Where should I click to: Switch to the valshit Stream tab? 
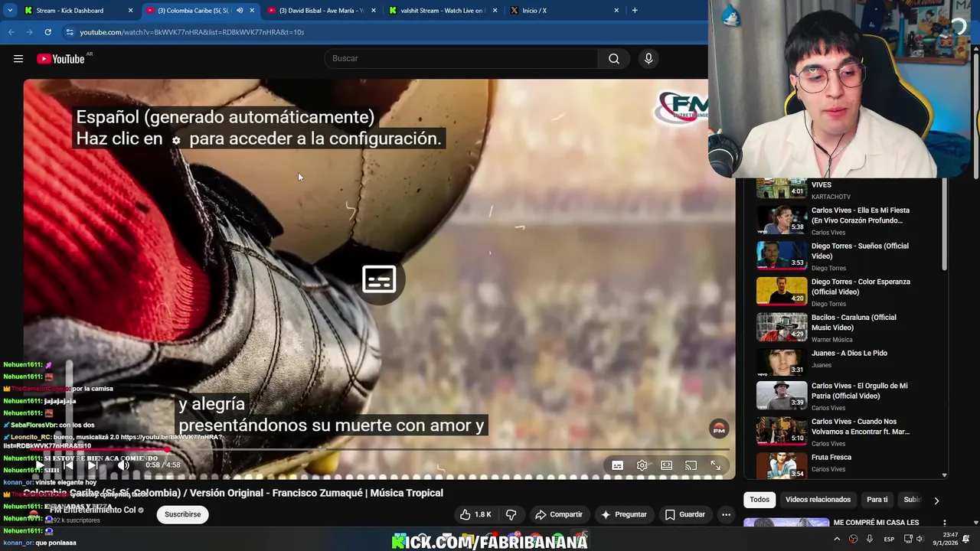442,11
